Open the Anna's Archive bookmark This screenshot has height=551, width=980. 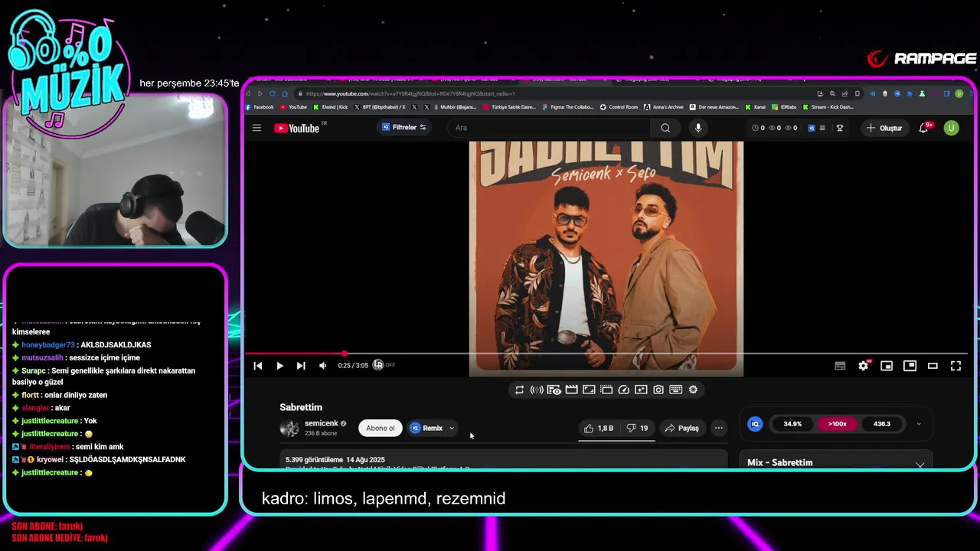[664, 107]
